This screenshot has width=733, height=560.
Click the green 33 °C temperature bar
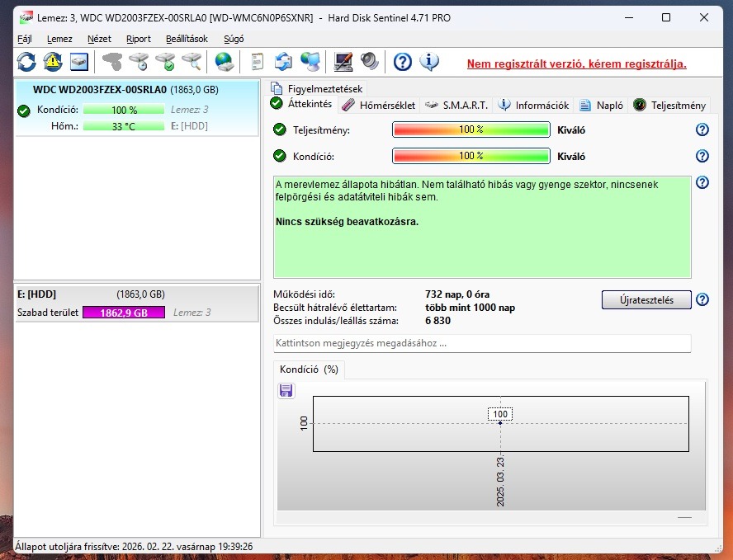[x=124, y=126]
